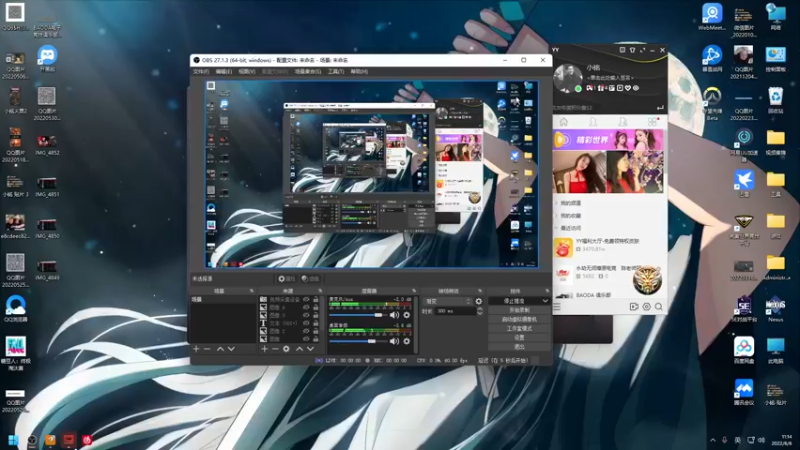Open the 场景集合(S) menu in OBS

pyautogui.click(x=308, y=72)
